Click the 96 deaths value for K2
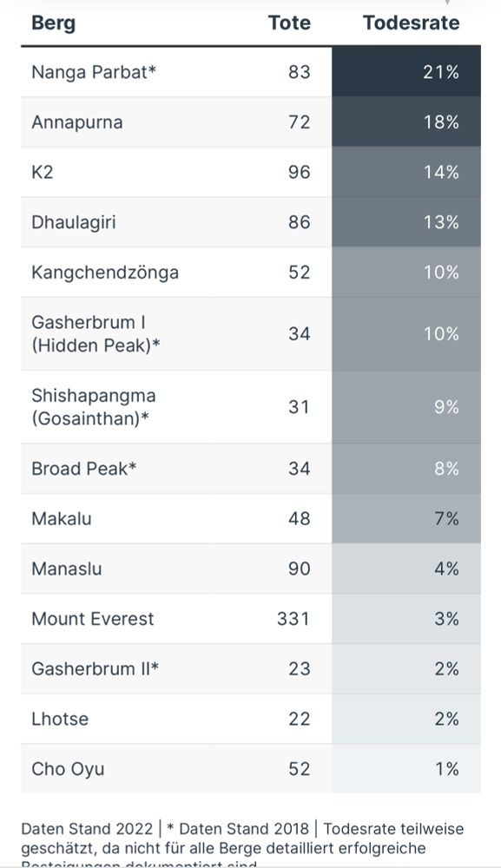This screenshot has height=868, width=501. click(299, 172)
